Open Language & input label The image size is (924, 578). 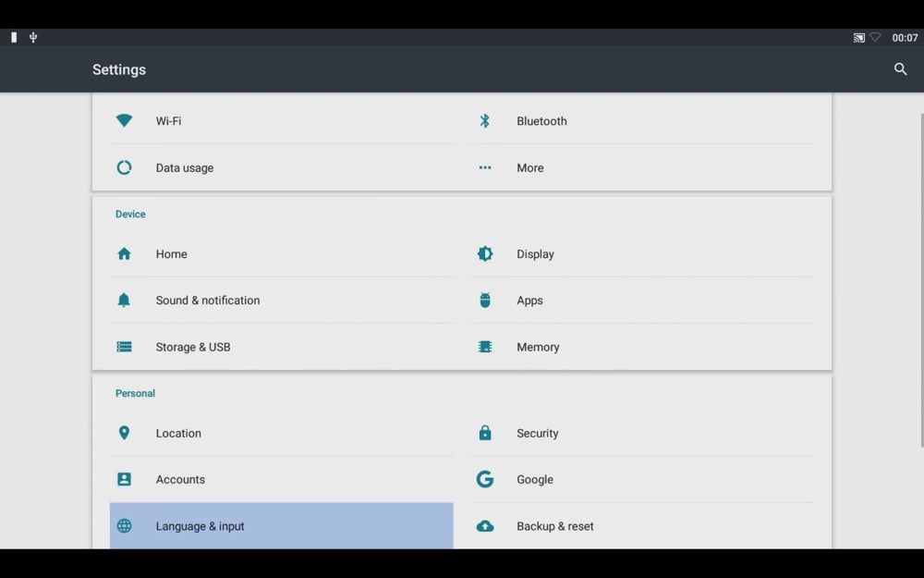pyautogui.click(x=200, y=526)
